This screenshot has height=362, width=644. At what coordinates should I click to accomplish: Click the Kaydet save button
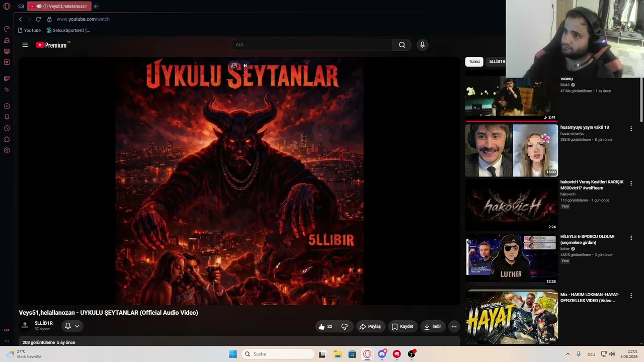(403, 326)
